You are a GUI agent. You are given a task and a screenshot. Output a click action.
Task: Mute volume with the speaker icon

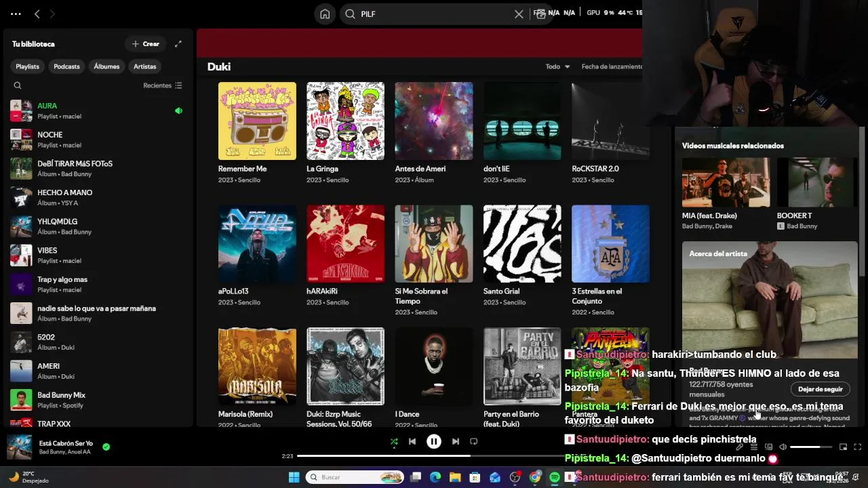point(783,447)
